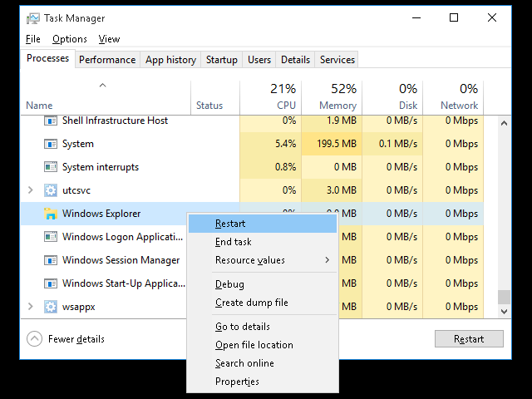Click the Restart button at bottom right
The height and width of the screenshot is (399, 532).
(x=469, y=339)
